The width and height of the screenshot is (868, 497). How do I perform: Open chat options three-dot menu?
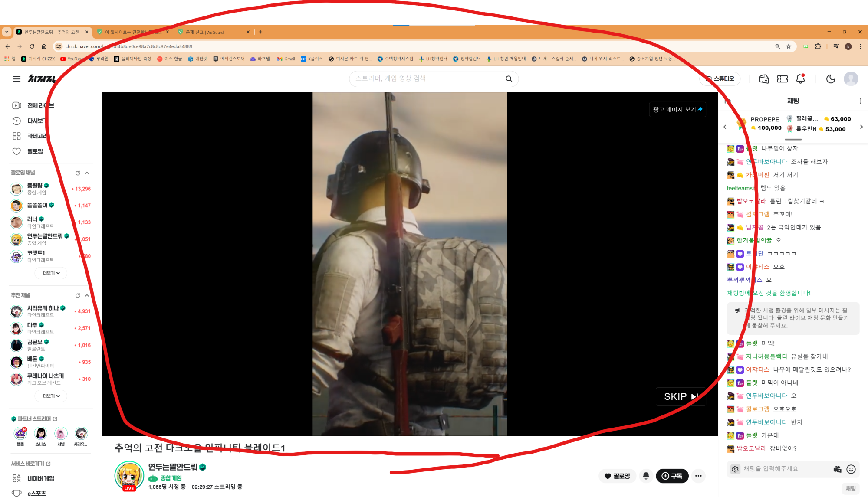[860, 101]
